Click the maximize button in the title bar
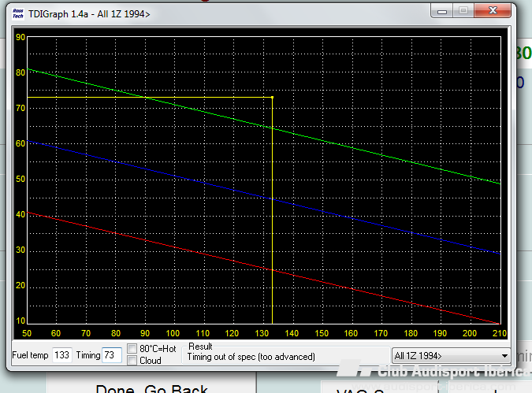The width and height of the screenshot is (532, 393). tap(463, 11)
